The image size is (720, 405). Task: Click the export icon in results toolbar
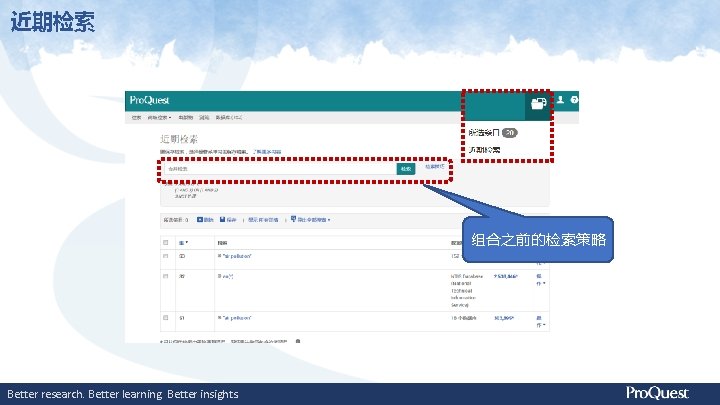click(293, 219)
